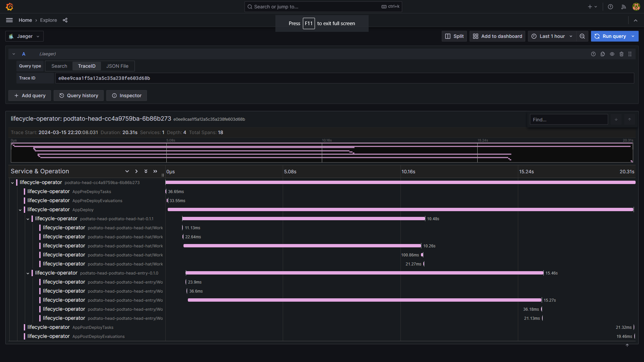The image size is (644, 362).
Task: Open the Last 1 hour time picker
Action: (x=552, y=36)
